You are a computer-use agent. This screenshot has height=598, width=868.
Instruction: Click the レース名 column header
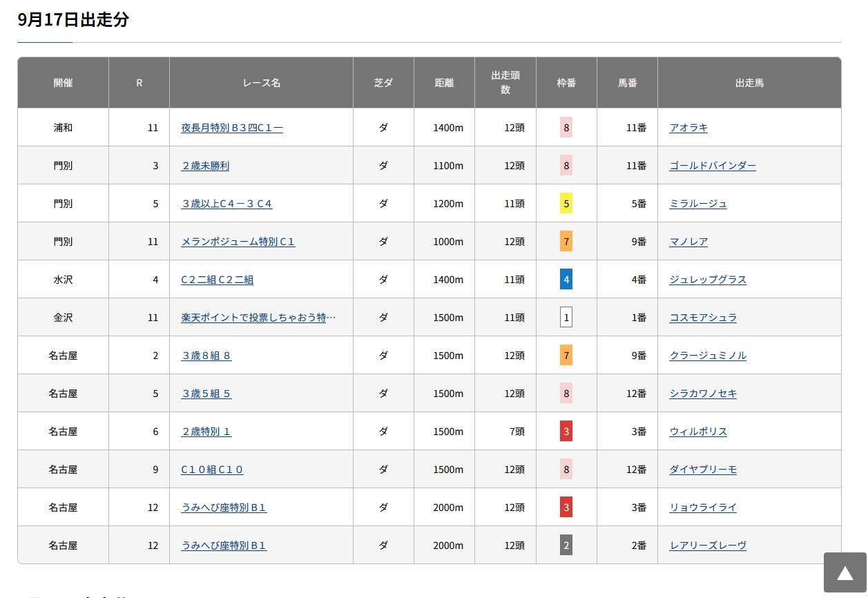click(262, 83)
